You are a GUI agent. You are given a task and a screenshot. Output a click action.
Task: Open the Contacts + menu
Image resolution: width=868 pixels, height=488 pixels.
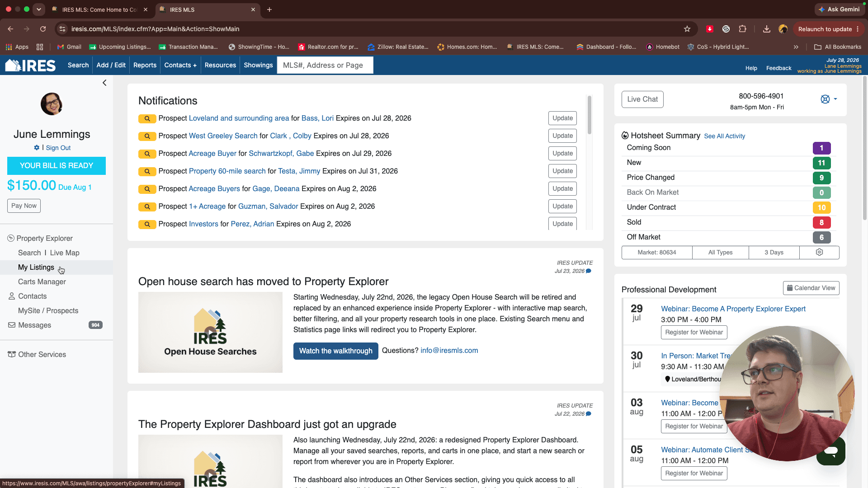coord(180,65)
